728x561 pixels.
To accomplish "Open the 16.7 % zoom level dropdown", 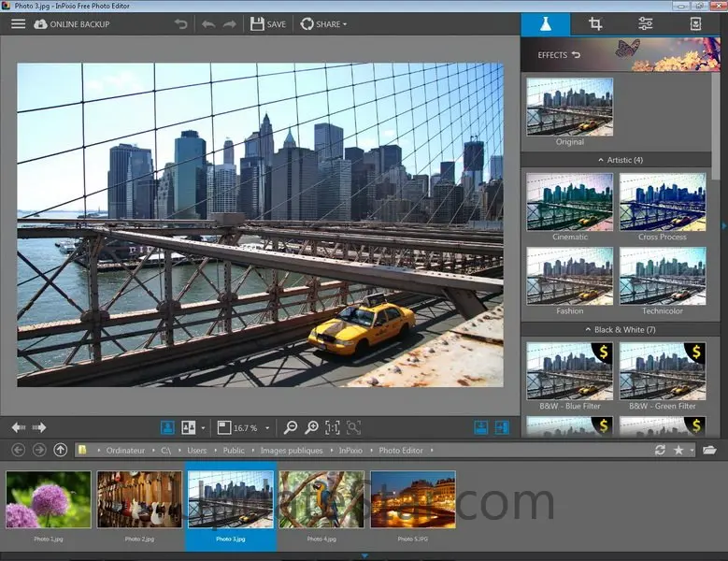I will [x=267, y=427].
